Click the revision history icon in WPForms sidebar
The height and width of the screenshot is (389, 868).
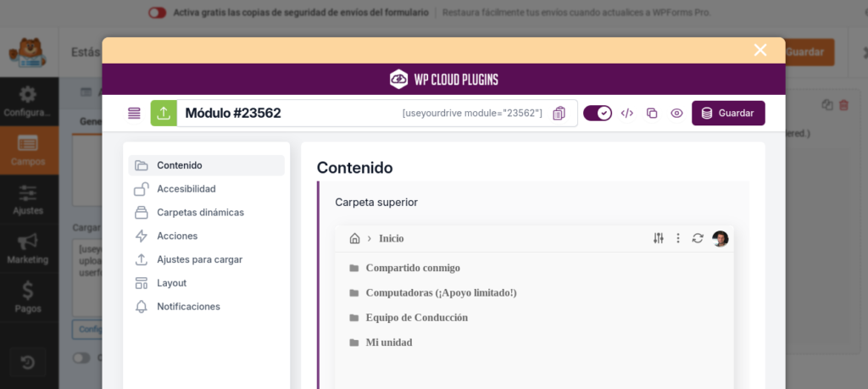[28, 363]
